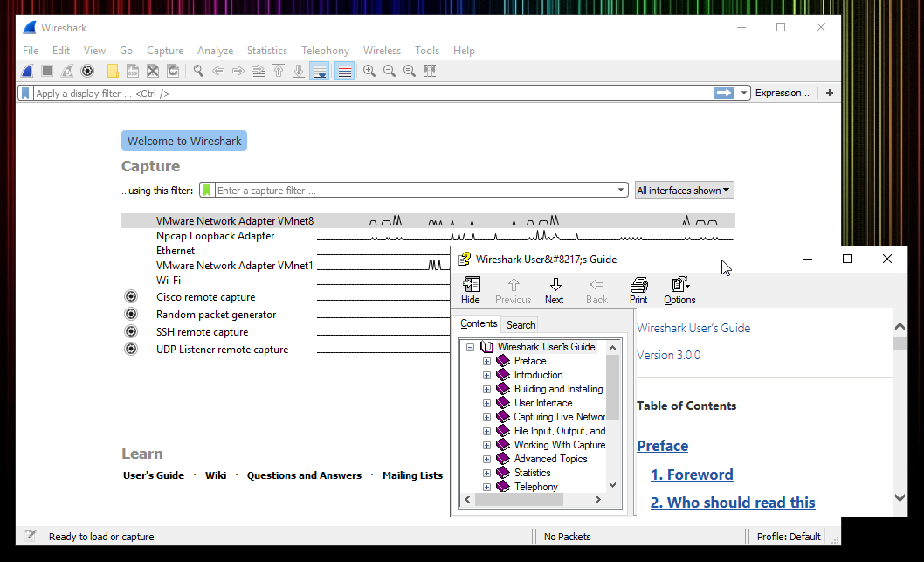Click the find packet magnifier icon
The image size is (924, 562).
click(x=198, y=71)
